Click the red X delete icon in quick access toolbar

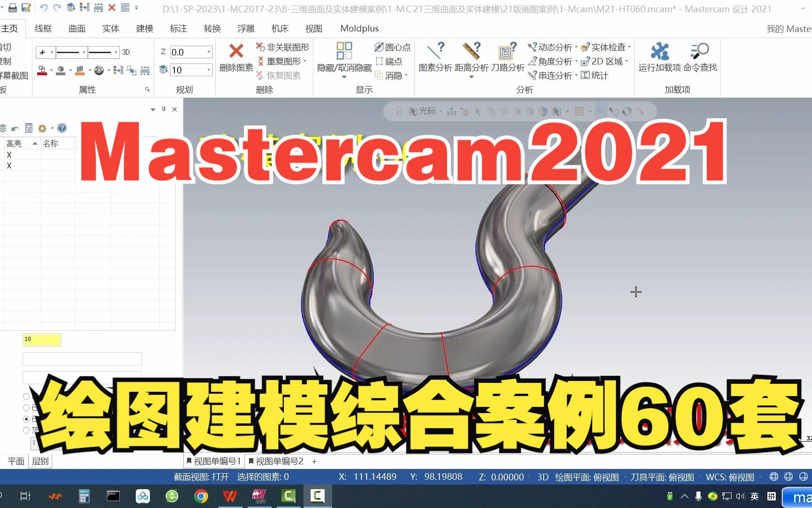(112, 8)
